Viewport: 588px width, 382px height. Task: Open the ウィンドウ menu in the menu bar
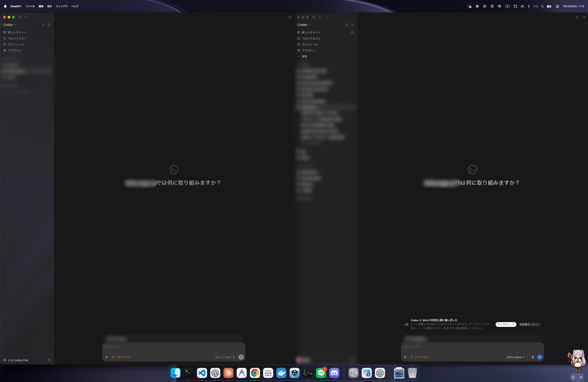click(x=62, y=6)
